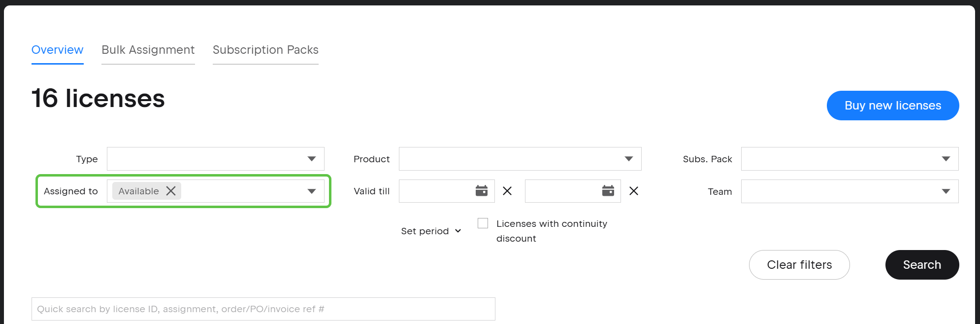Clear the first Valid till date
Image resolution: width=980 pixels, height=324 pixels.
pyautogui.click(x=507, y=191)
